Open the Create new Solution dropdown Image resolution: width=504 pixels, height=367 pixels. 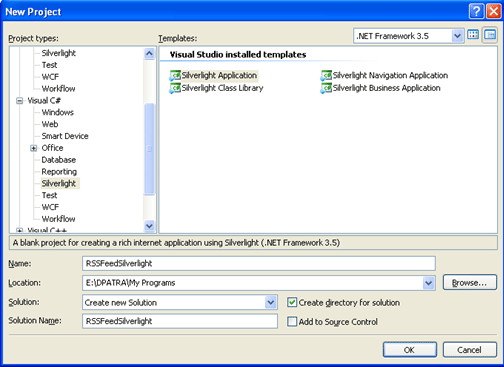click(271, 302)
